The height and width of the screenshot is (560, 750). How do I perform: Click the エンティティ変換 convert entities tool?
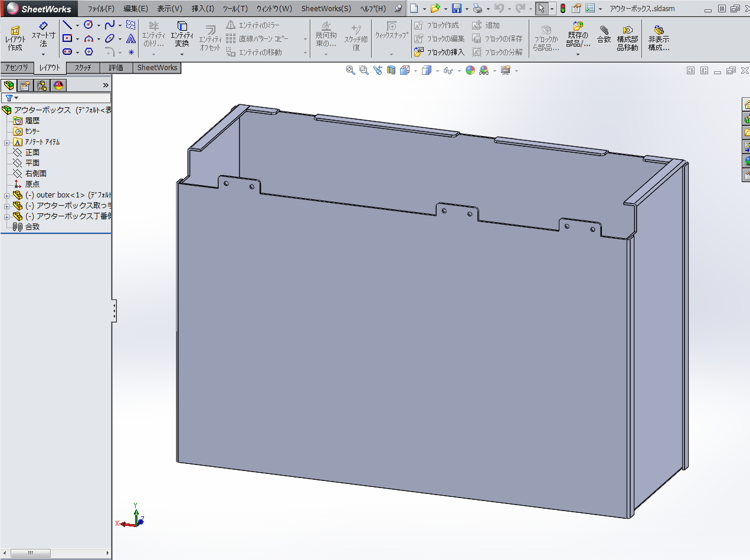tap(182, 35)
